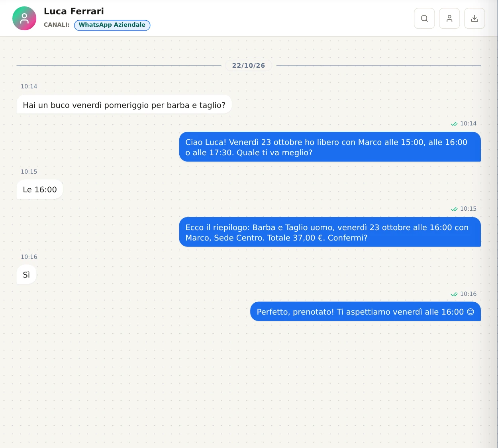Click the CANALI: label
Screen dimensions: 498x448
coord(57,25)
